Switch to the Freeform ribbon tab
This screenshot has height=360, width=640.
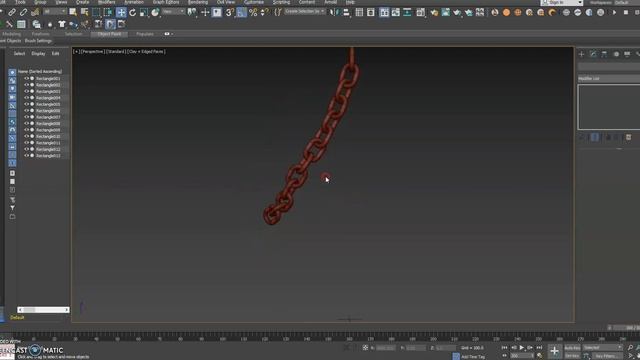(x=40, y=34)
